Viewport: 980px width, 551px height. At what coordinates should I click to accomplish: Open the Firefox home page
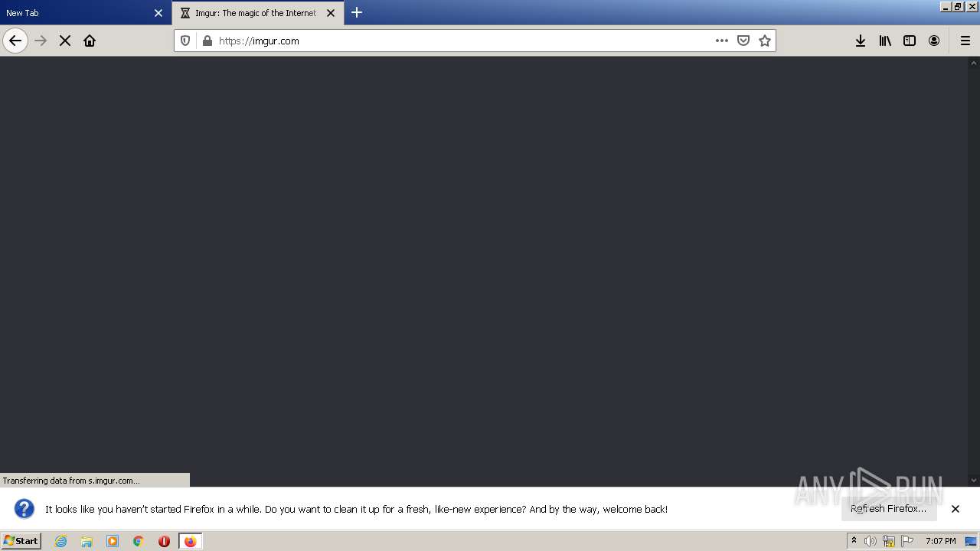tap(90, 41)
